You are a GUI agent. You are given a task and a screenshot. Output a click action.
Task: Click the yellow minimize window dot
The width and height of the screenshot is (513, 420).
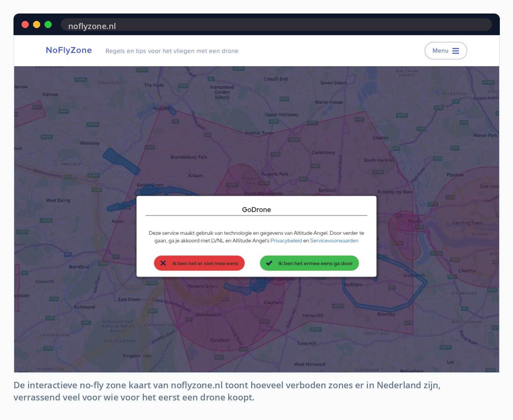coord(36,24)
